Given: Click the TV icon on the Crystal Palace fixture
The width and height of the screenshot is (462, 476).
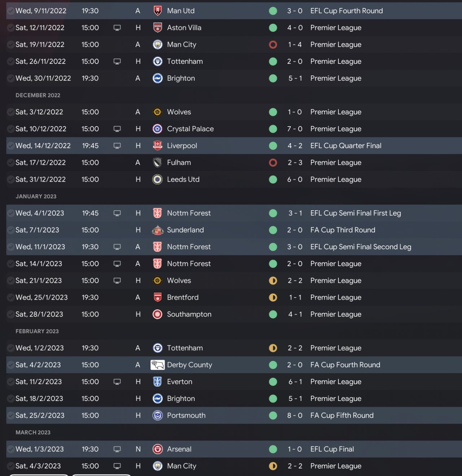Looking at the screenshot, I should pos(117,129).
